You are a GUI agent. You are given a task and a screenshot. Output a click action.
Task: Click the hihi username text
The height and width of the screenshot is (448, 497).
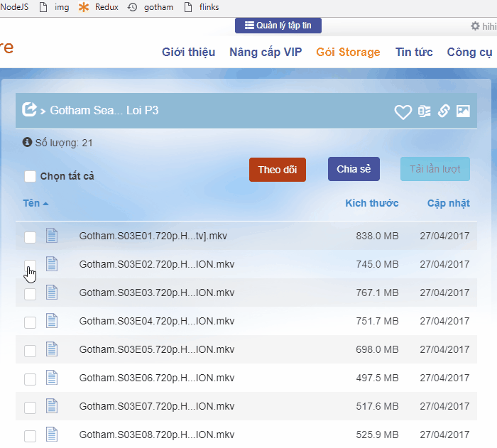[x=489, y=26]
